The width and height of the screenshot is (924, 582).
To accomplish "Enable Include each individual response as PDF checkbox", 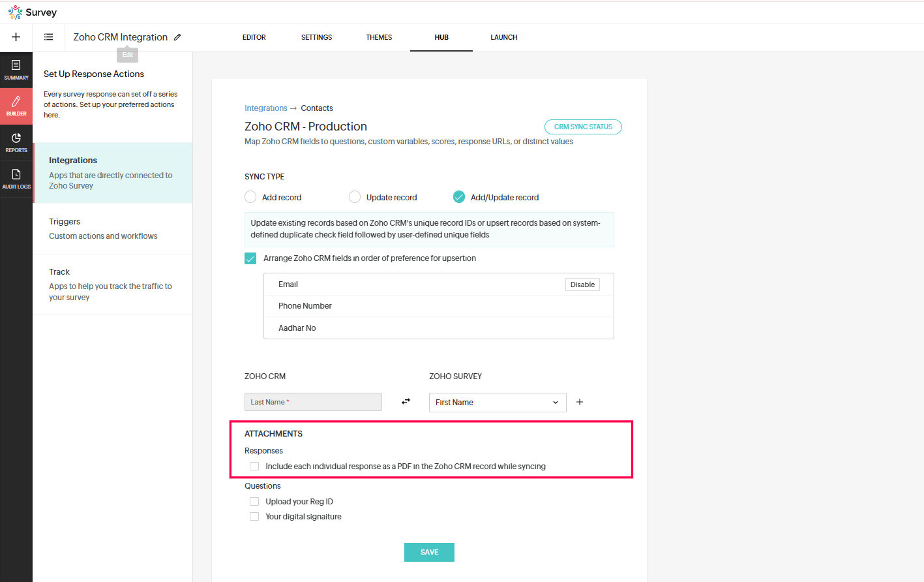I will [254, 467].
